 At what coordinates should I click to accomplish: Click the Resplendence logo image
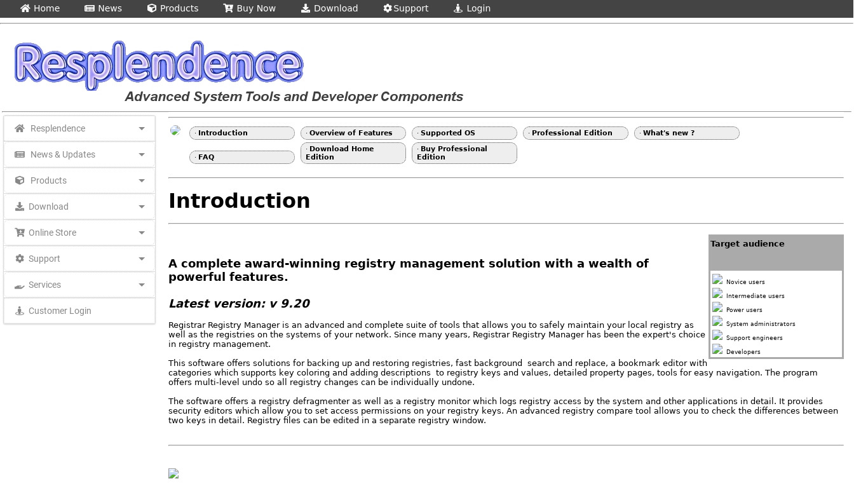pyautogui.click(x=159, y=65)
